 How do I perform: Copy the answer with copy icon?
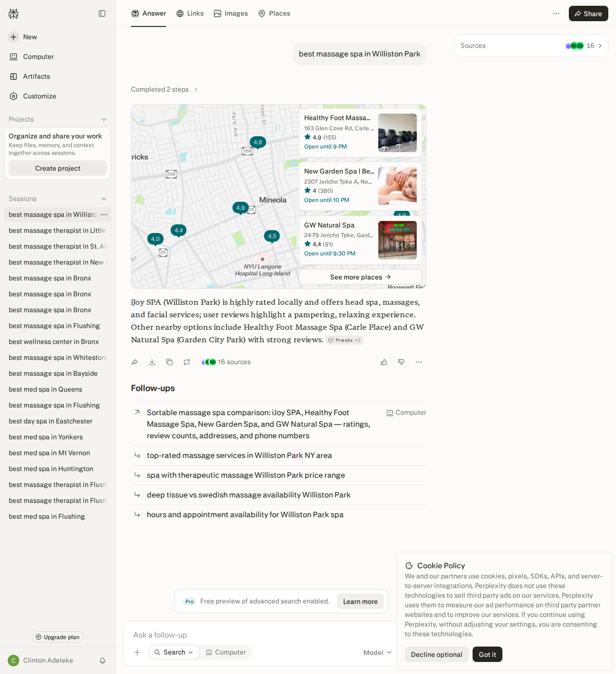click(169, 362)
